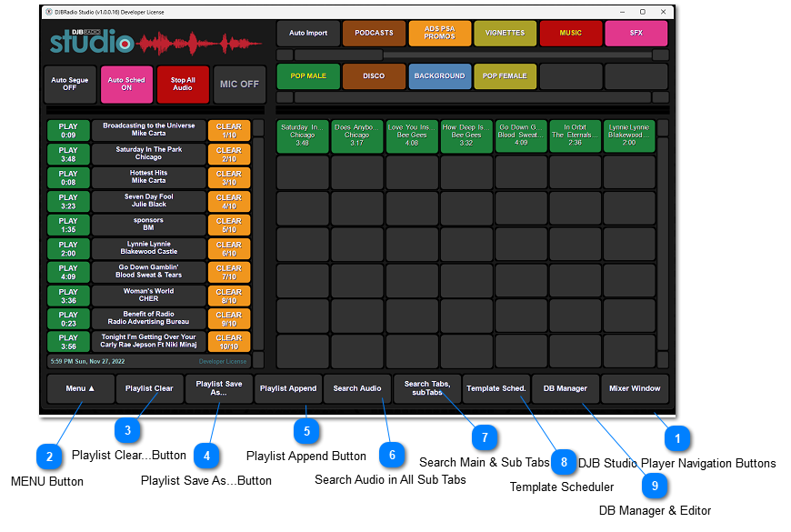The width and height of the screenshot is (791, 532).
Task: Play Broadcasting to the Universe track
Action: pyautogui.click(x=68, y=130)
